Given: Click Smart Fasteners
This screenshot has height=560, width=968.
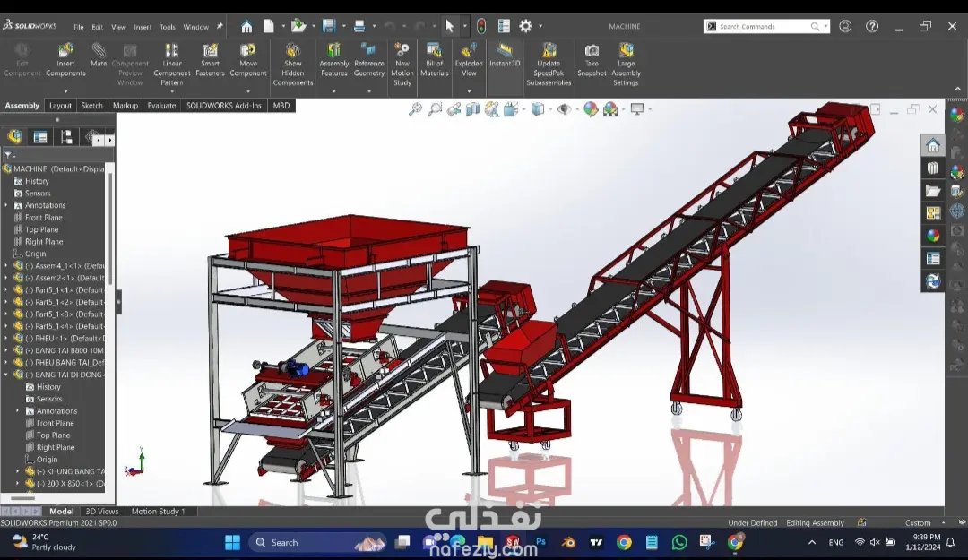Looking at the screenshot, I should [x=210, y=60].
